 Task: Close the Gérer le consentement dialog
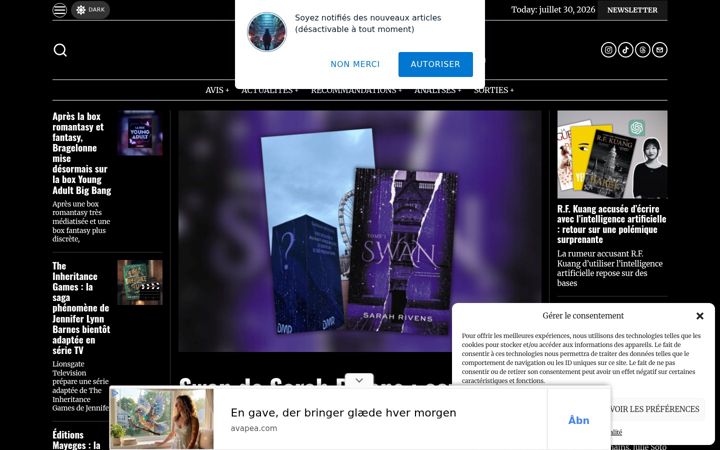(x=700, y=316)
